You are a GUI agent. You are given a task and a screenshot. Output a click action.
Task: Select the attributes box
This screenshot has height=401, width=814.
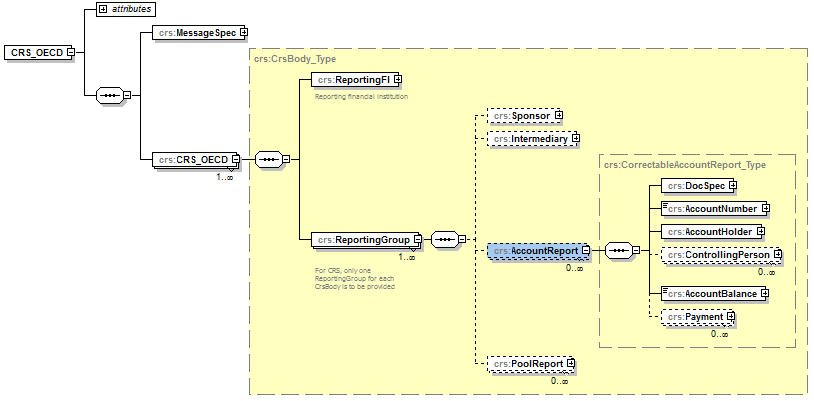[126, 9]
